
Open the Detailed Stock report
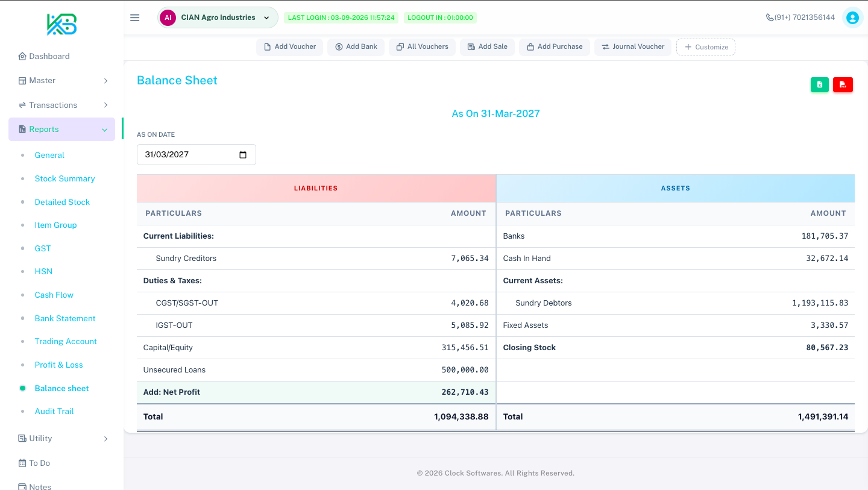[x=62, y=202]
